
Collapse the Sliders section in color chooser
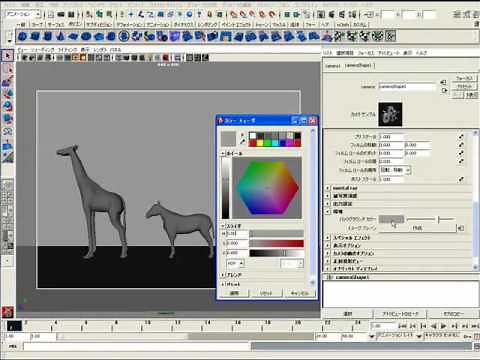pyautogui.click(x=223, y=226)
